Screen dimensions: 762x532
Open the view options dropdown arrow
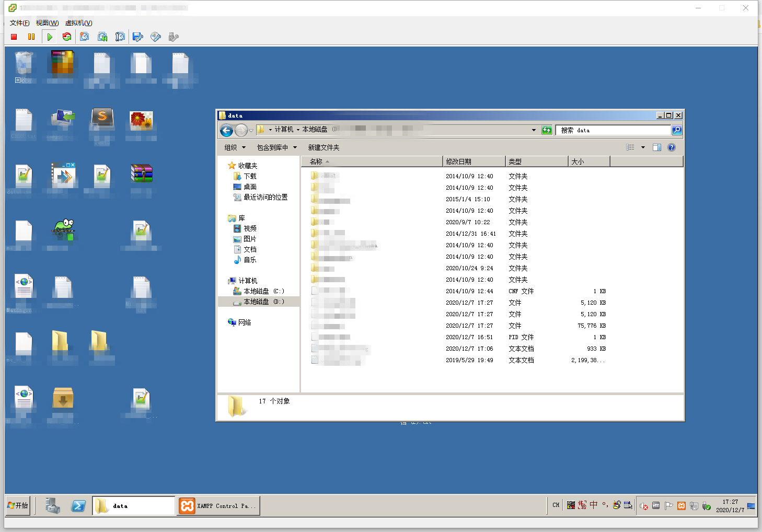tap(643, 147)
